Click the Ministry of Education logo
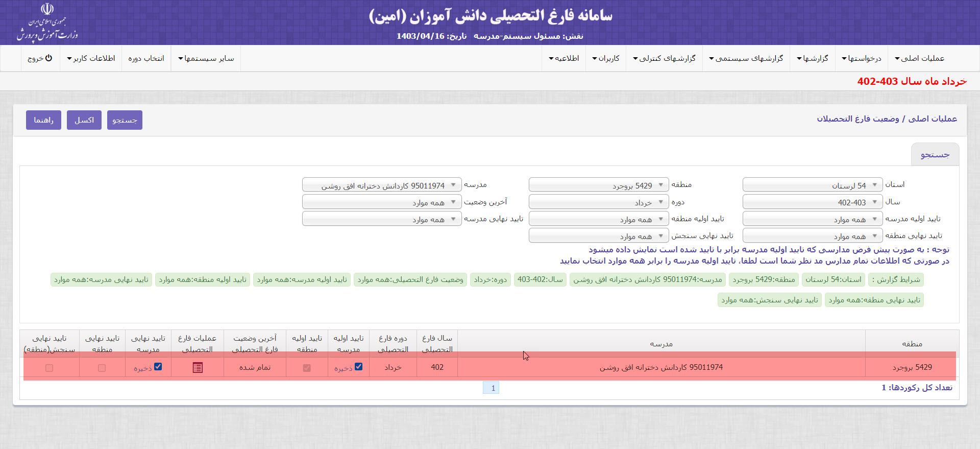 click(x=47, y=22)
